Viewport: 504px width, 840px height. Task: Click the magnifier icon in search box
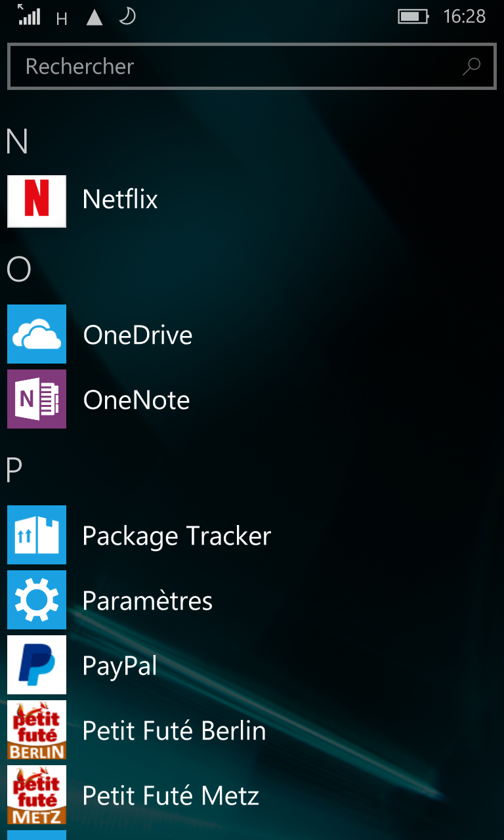[471, 66]
